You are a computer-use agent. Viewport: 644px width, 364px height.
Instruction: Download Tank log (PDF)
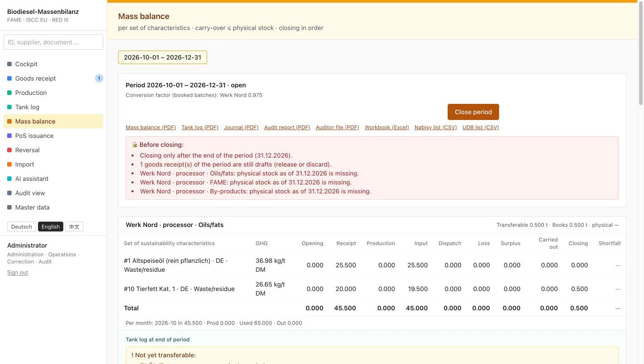[200, 127]
